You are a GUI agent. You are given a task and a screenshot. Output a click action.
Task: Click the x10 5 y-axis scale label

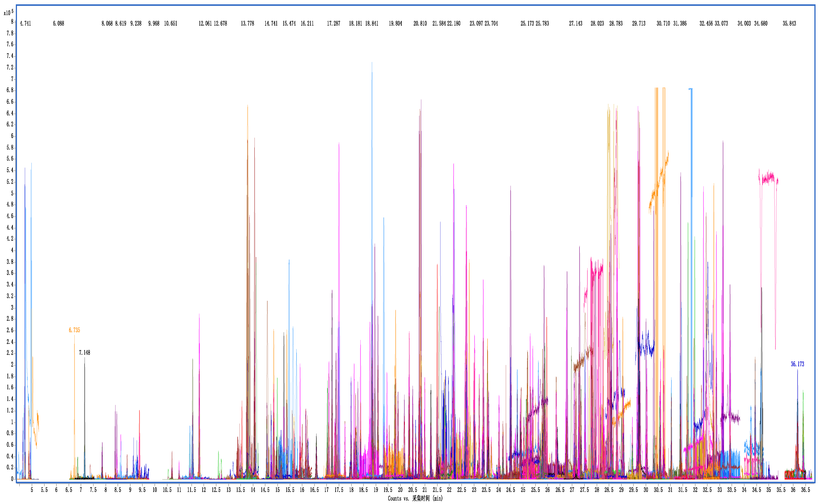(x=8, y=13)
